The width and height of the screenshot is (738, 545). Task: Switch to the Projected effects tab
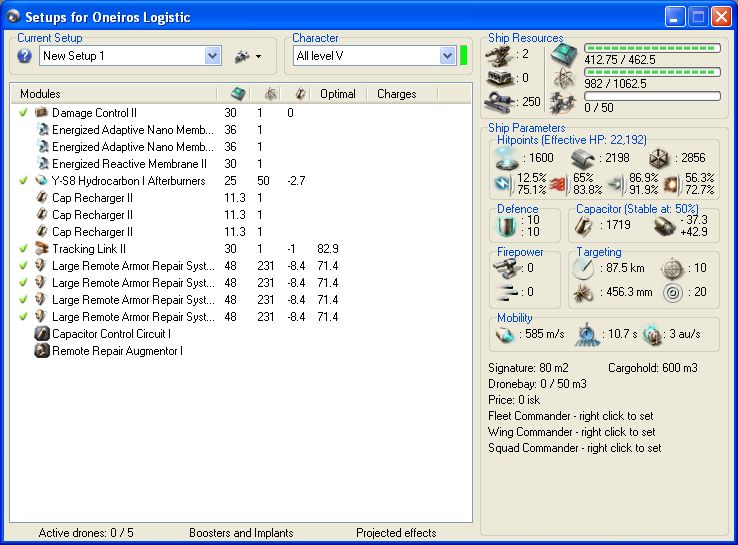pyautogui.click(x=396, y=533)
